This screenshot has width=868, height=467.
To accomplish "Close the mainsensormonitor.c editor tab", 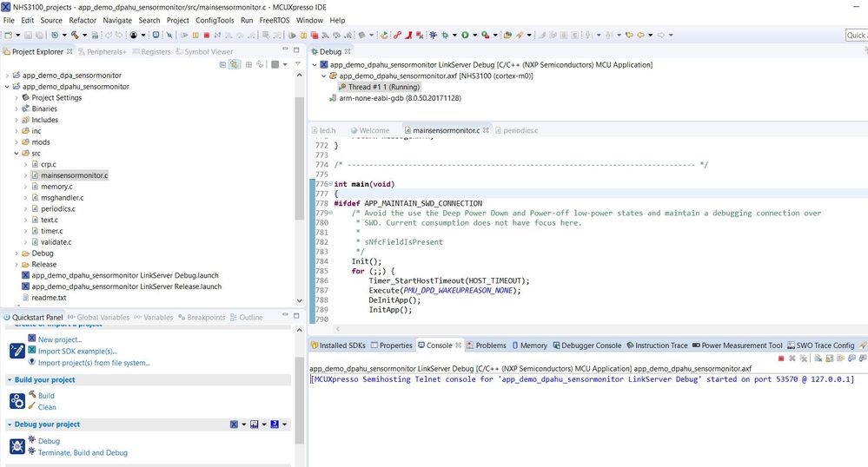I will pos(486,130).
